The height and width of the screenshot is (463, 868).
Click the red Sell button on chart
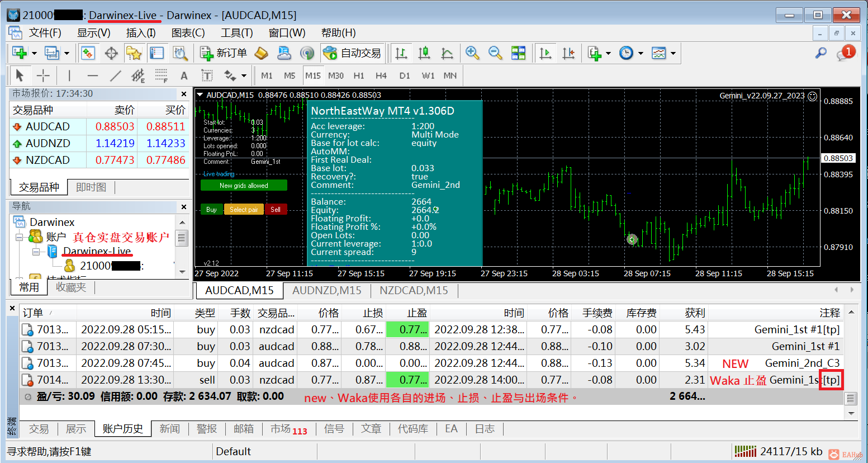(276, 210)
